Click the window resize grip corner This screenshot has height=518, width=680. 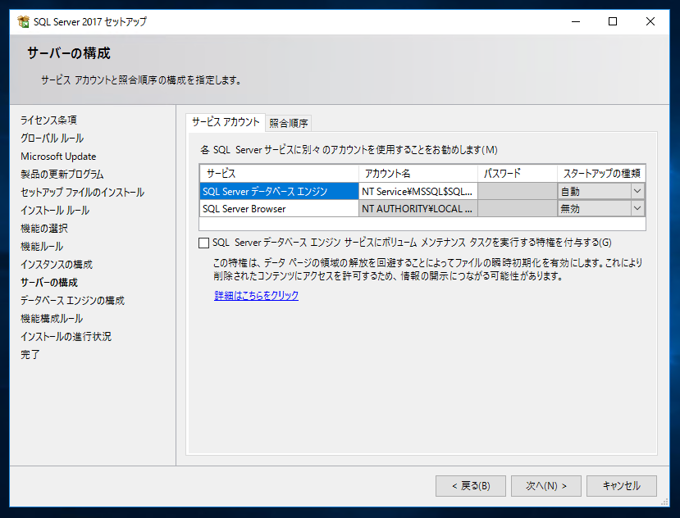[x=664, y=502]
